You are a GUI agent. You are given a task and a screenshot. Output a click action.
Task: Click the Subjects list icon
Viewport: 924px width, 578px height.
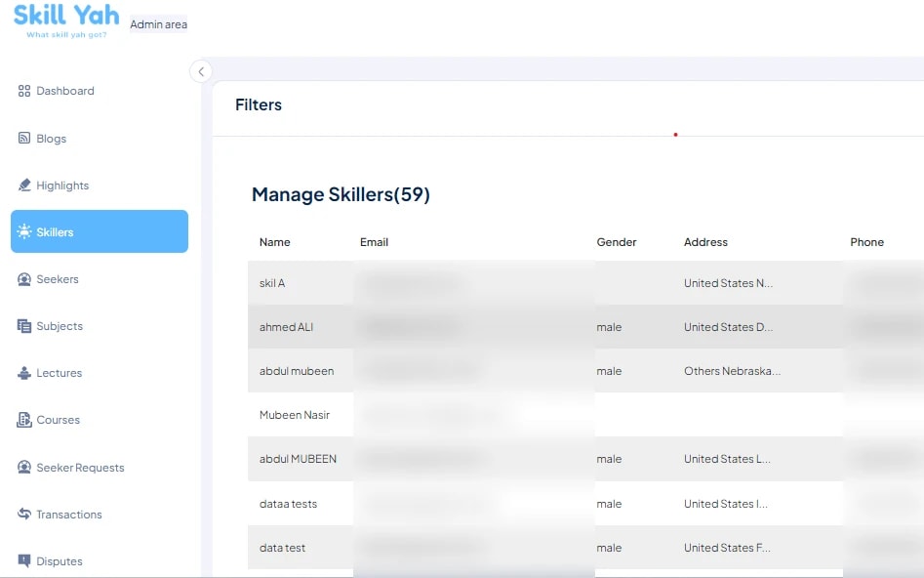(24, 326)
